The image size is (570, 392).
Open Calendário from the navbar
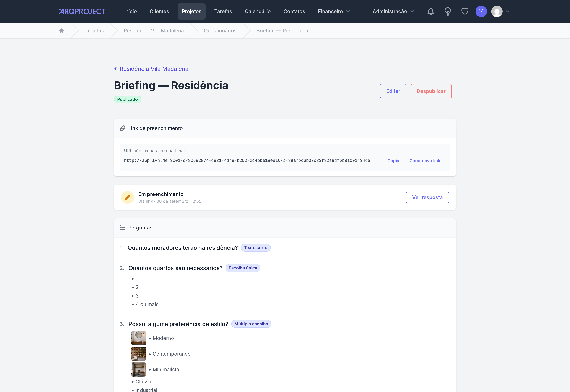pos(258,11)
